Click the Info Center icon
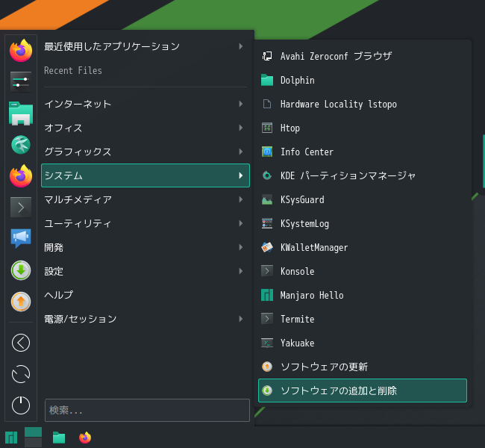The height and width of the screenshot is (448, 485). click(x=267, y=152)
